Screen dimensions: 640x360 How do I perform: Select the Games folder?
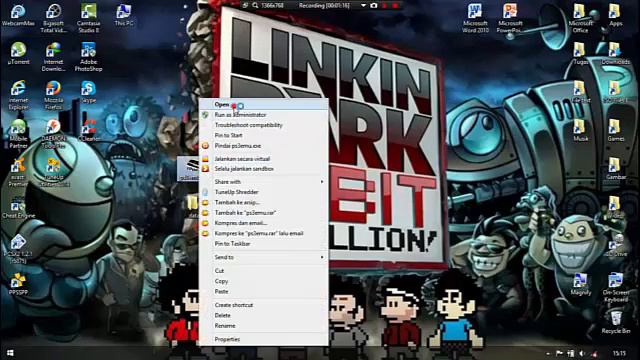pyautogui.click(x=615, y=130)
